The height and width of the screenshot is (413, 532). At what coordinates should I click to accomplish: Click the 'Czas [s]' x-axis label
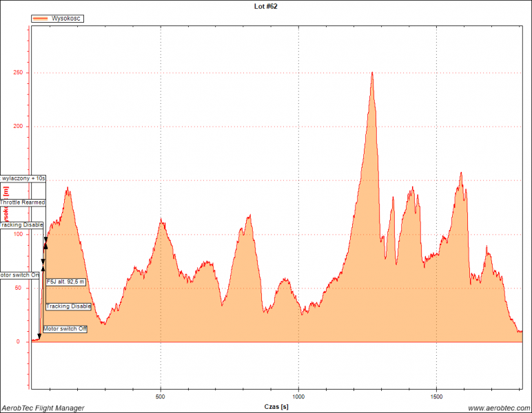276,407
